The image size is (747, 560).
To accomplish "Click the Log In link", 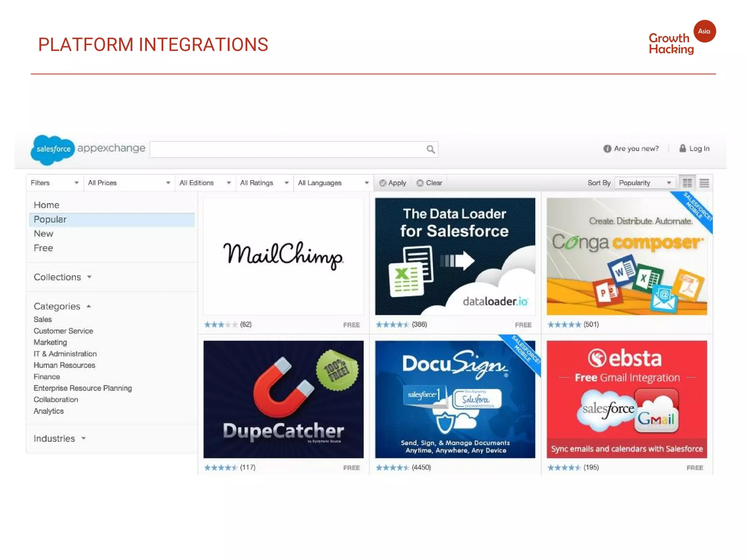I will [699, 148].
